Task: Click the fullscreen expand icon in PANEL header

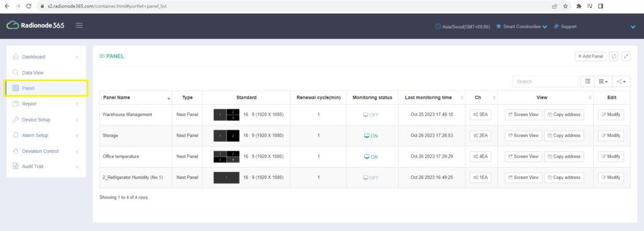Action: point(626,56)
